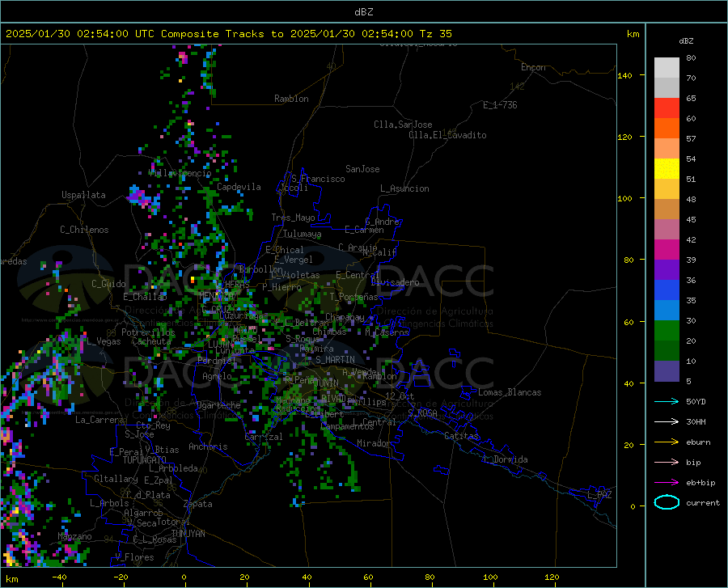This screenshot has width=728, height=588.
Task: Click the La_Carrera map label
Action: pyautogui.click(x=99, y=420)
